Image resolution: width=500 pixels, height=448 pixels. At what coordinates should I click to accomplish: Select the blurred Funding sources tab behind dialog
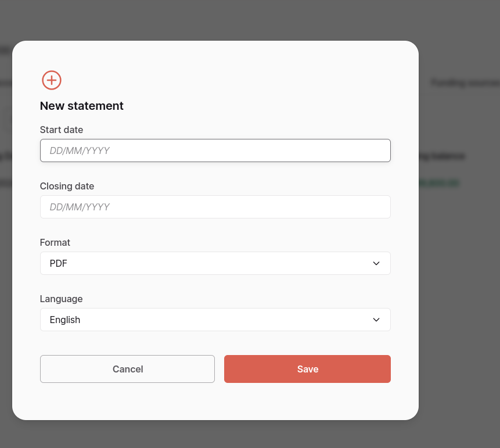click(465, 83)
